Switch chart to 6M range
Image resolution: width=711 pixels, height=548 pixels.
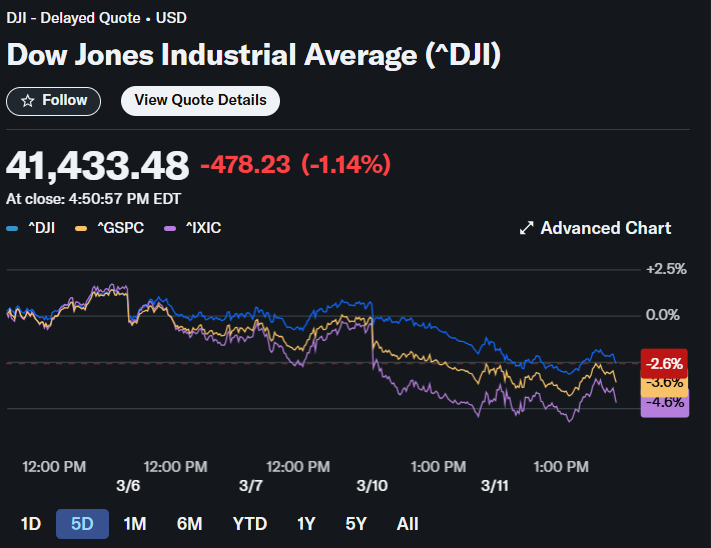(190, 523)
